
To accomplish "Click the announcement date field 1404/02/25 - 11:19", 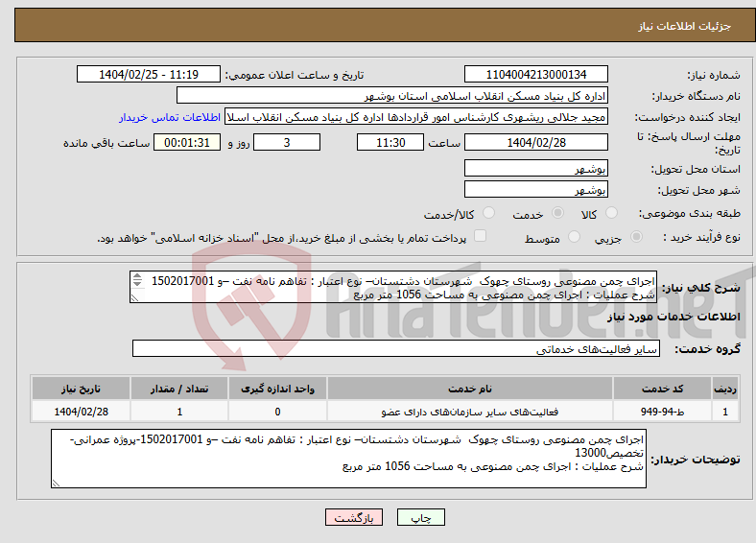I will click(x=149, y=74).
